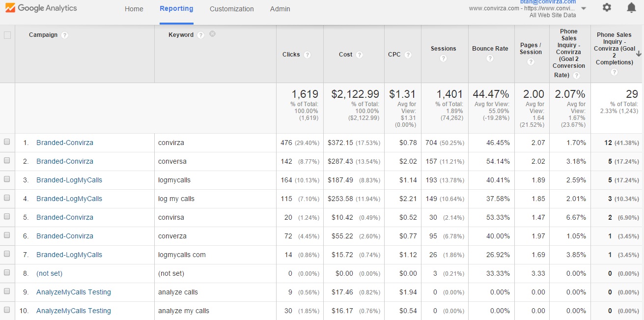This screenshot has width=644, height=320.
Task: Click the cost value $372.15 in row 1
Action: tap(340, 143)
